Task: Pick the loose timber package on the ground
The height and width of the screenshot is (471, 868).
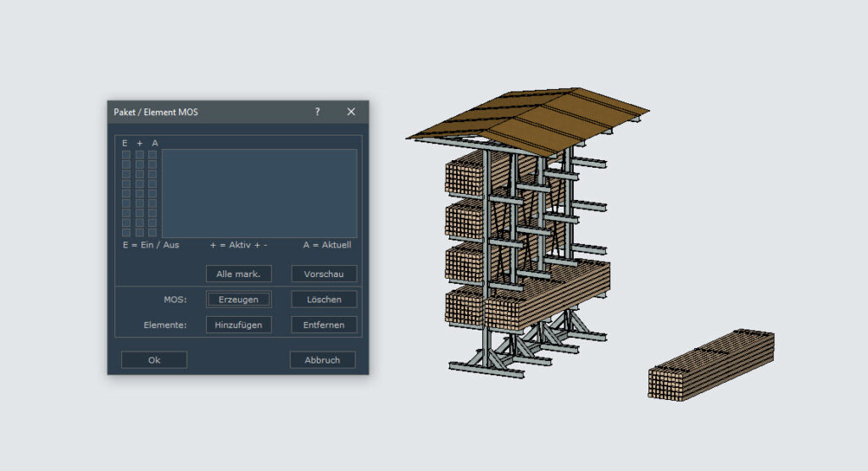Action: [712, 366]
